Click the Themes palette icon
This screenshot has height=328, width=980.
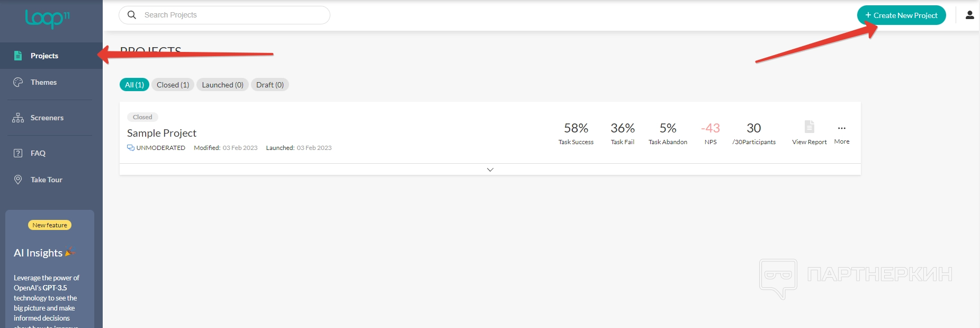18,82
